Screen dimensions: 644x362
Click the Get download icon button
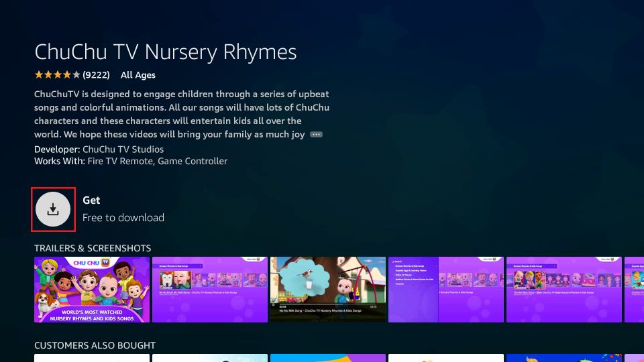point(53,209)
